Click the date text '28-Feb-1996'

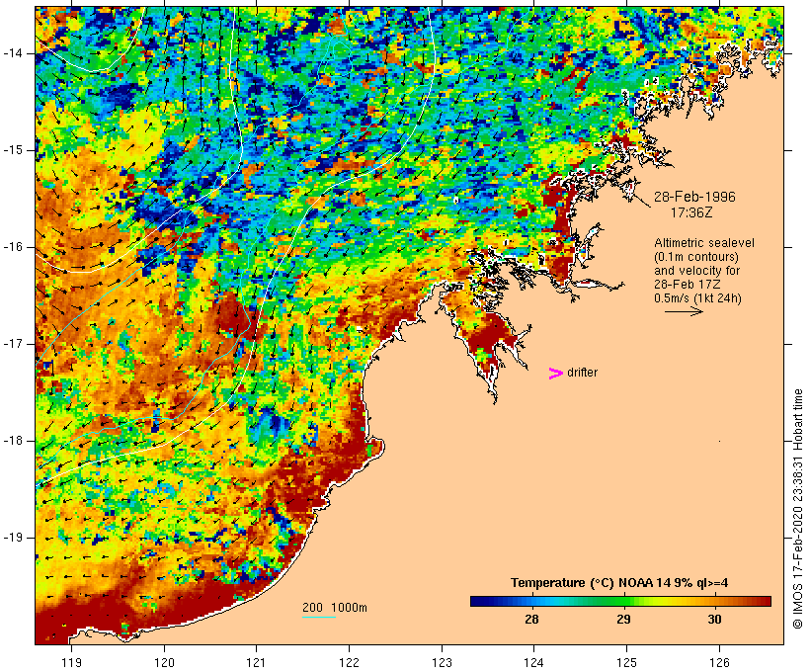click(x=694, y=197)
